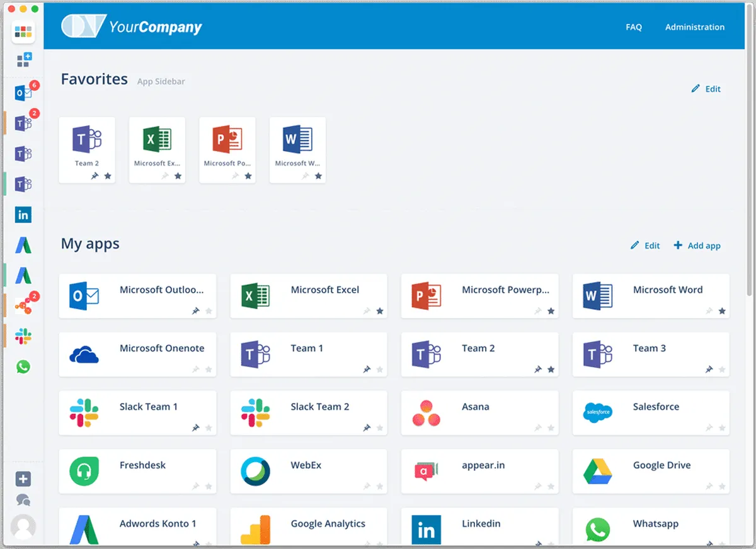Launch Slack Team 1 from My apps

pyautogui.click(x=137, y=413)
